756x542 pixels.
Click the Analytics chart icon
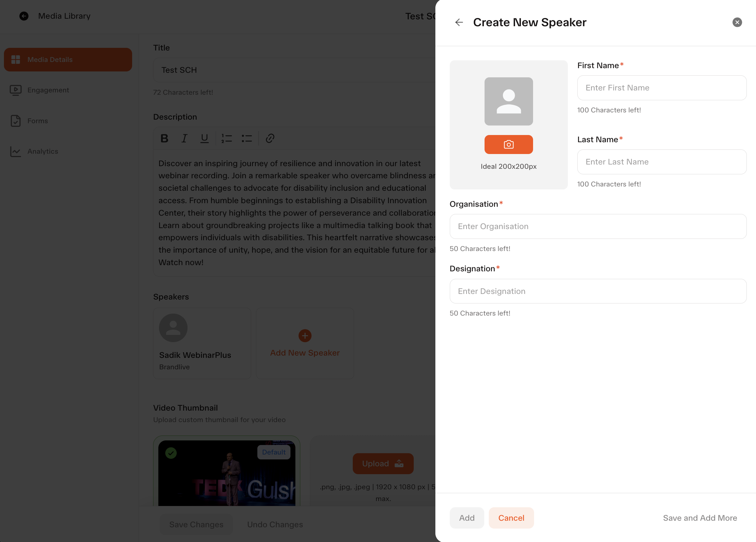coord(16,151)
